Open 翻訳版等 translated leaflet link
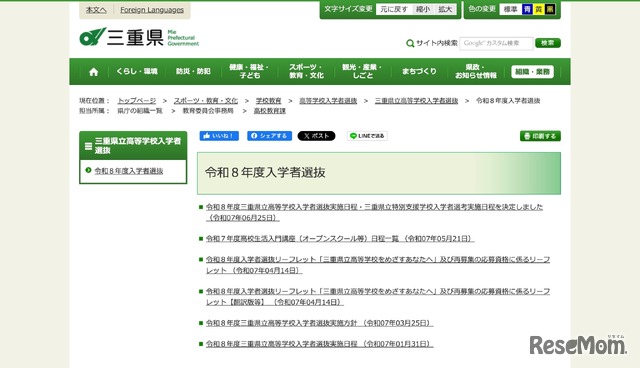Image resolution: width=640 pixels, height=368 pixels. 378,297
